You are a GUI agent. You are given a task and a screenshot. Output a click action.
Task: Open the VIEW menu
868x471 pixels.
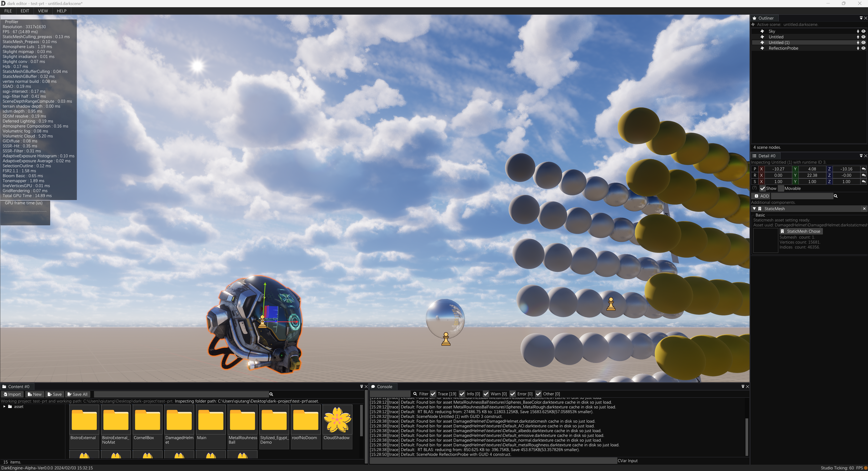pos(43,11)
